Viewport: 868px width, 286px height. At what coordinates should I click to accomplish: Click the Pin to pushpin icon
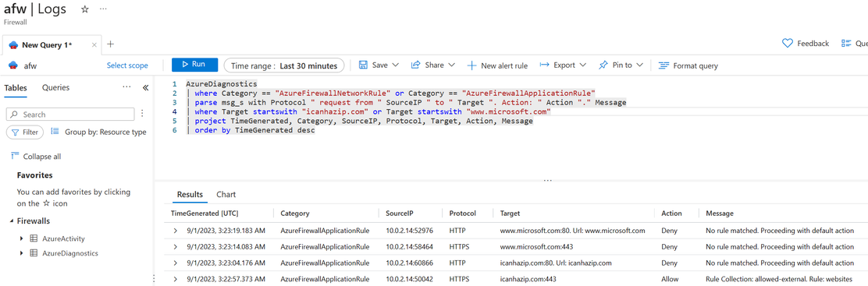coord(603,65)
